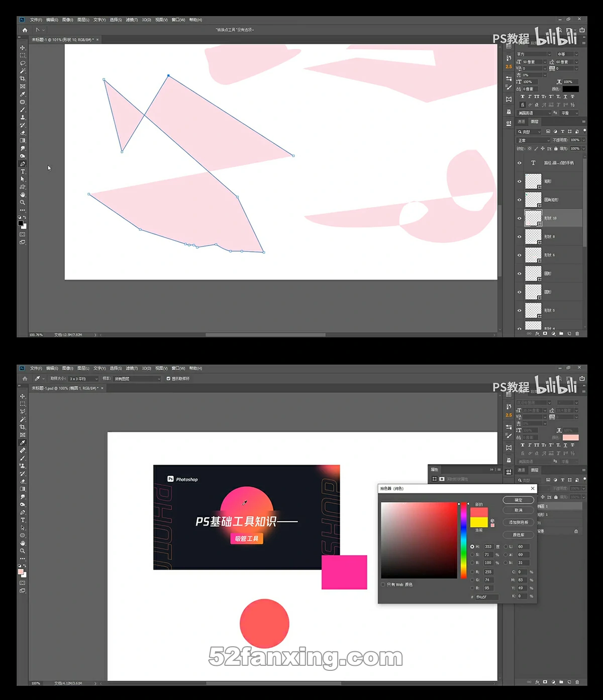603x700 pixels.
Task: Select the 圆角矩形 layer in upper window
Action: point(549,200)
